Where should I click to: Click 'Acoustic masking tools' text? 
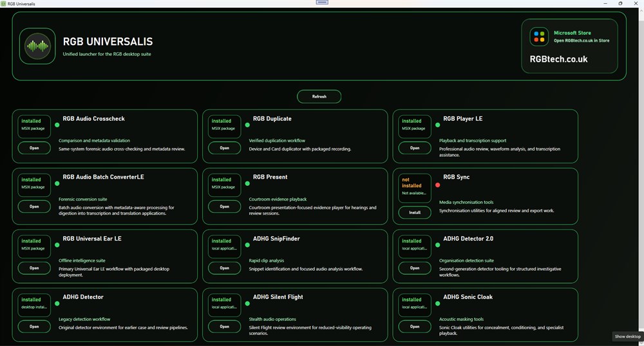461,320
